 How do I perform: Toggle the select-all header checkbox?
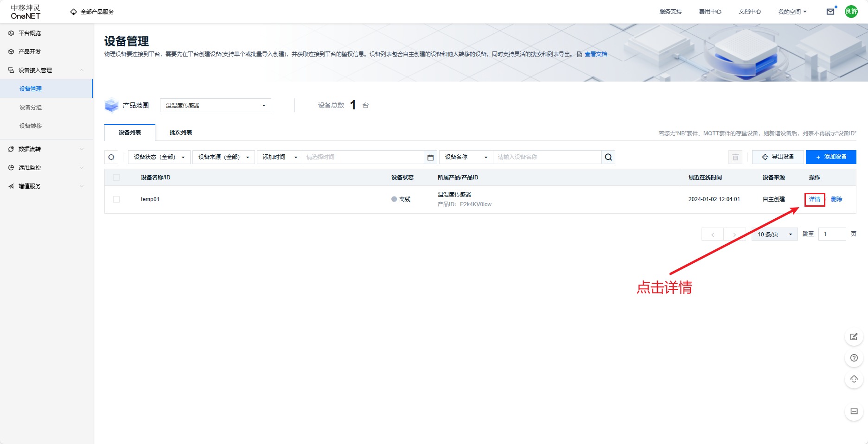[116, 178]
